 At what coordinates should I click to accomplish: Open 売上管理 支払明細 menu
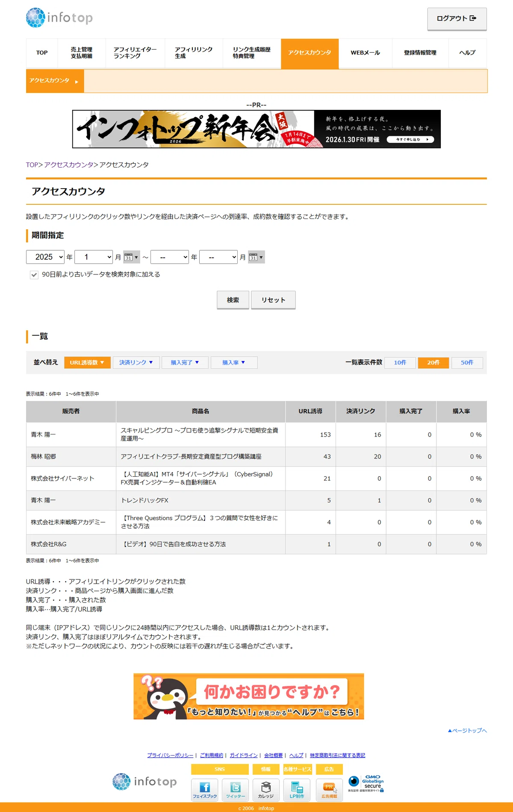coord(82,53)
